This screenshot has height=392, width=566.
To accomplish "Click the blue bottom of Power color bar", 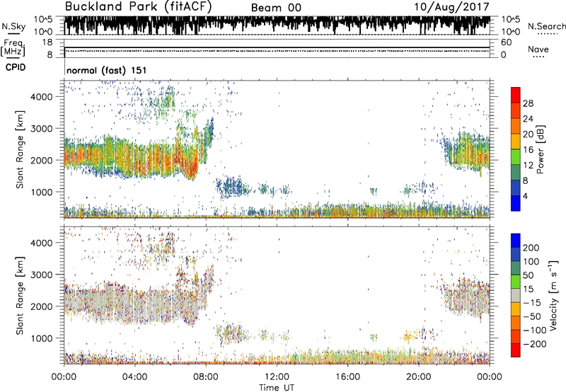I will tap(516, 203).
